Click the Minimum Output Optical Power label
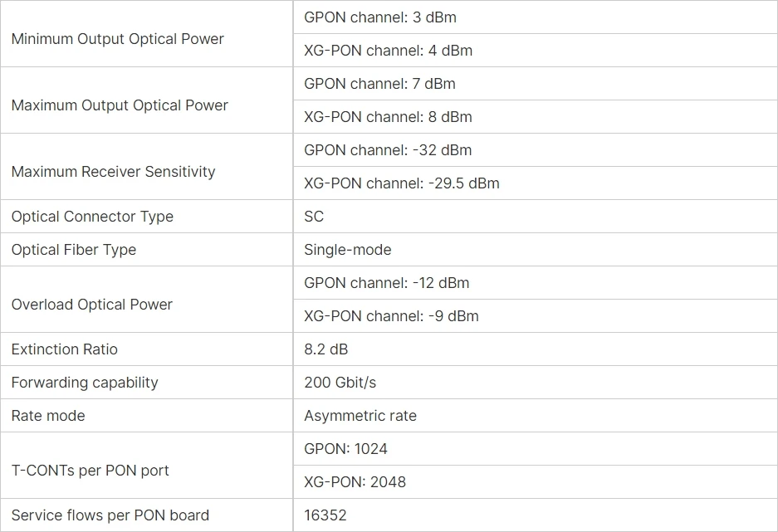 coord(118,39)
